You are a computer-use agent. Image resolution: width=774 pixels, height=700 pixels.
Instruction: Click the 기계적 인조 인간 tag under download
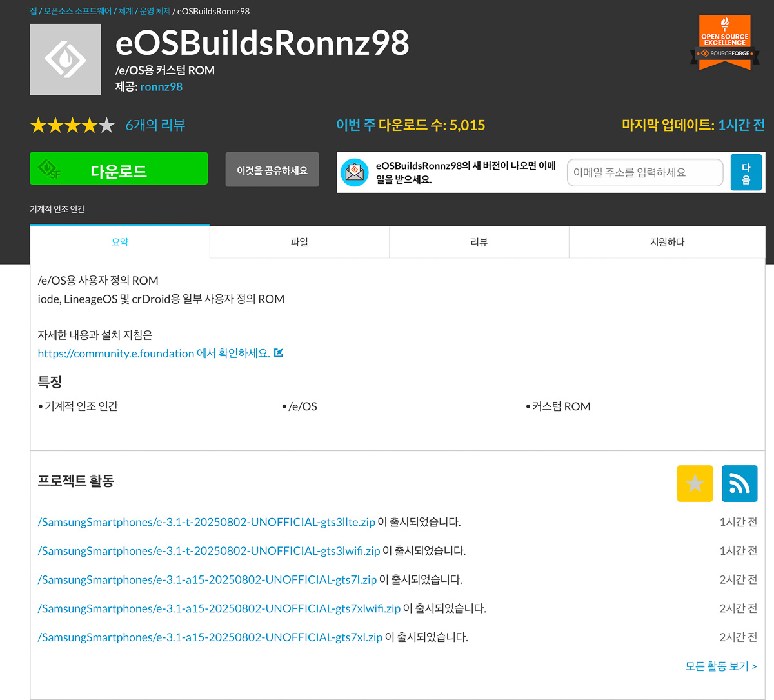tap(57, 209)
